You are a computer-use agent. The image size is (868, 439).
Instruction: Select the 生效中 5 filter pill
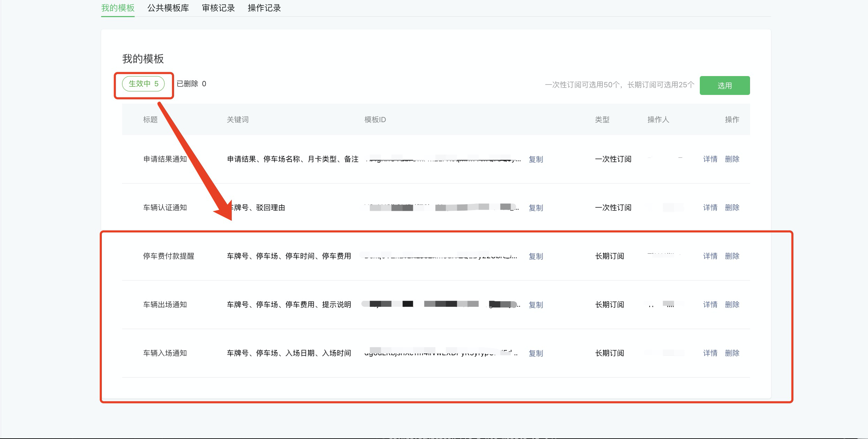(143, 84)
